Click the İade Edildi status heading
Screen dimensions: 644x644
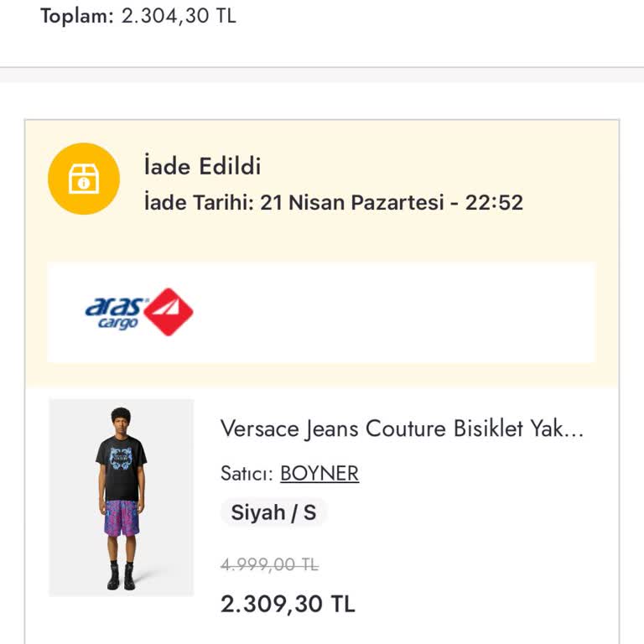[x=202, y=166]
